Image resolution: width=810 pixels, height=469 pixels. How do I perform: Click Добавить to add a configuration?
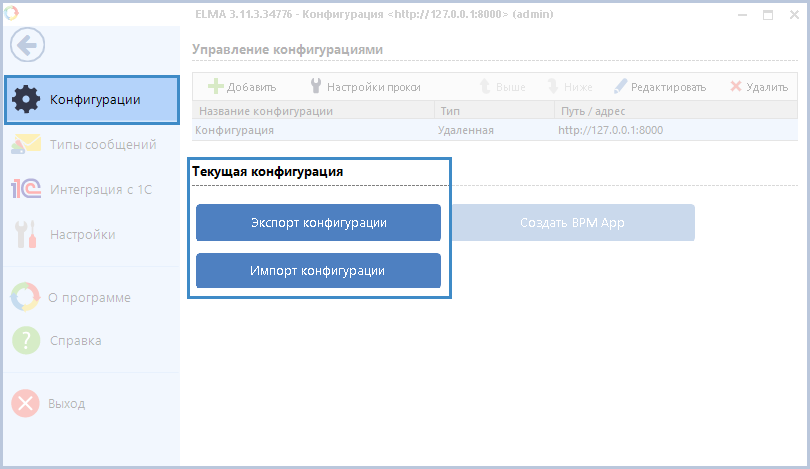pos(242,87)
